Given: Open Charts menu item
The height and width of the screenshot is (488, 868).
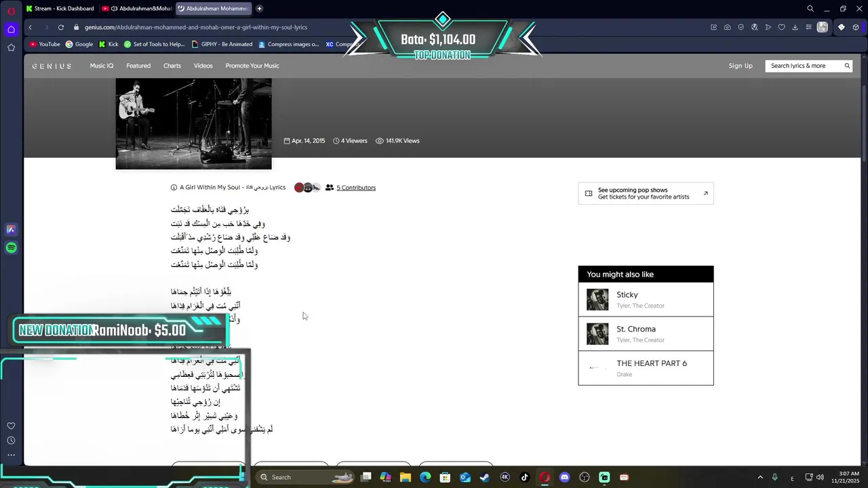Looking at the screenshot, I should (x=172, y=66).
